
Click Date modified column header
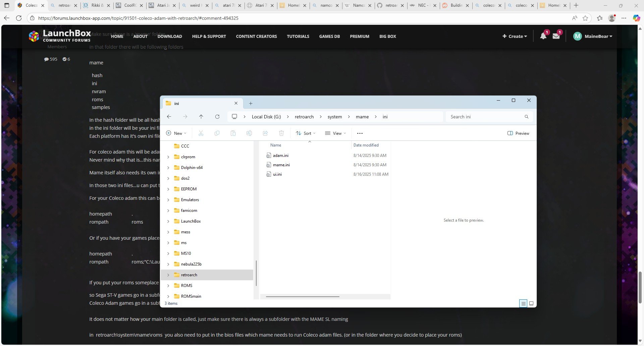click(x=366, y=145)
